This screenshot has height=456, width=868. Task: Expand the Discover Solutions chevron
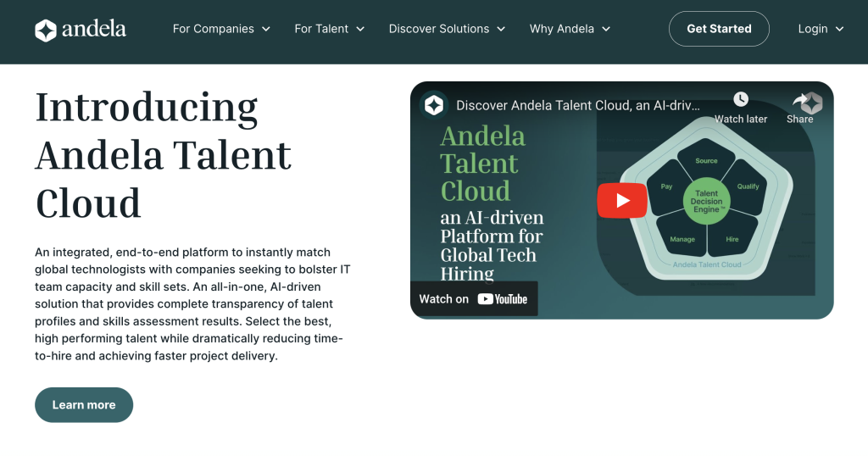tap(501, 30)
